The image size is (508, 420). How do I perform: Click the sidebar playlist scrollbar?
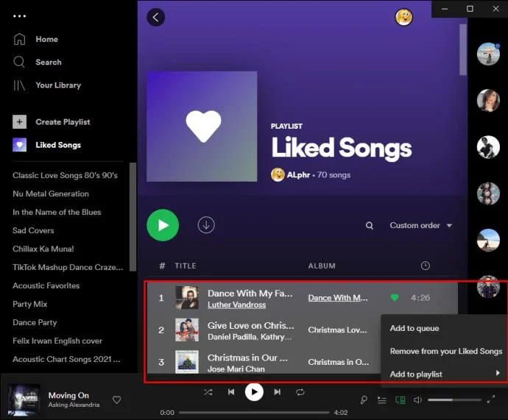pyautogui.click(x=133, y=217)
